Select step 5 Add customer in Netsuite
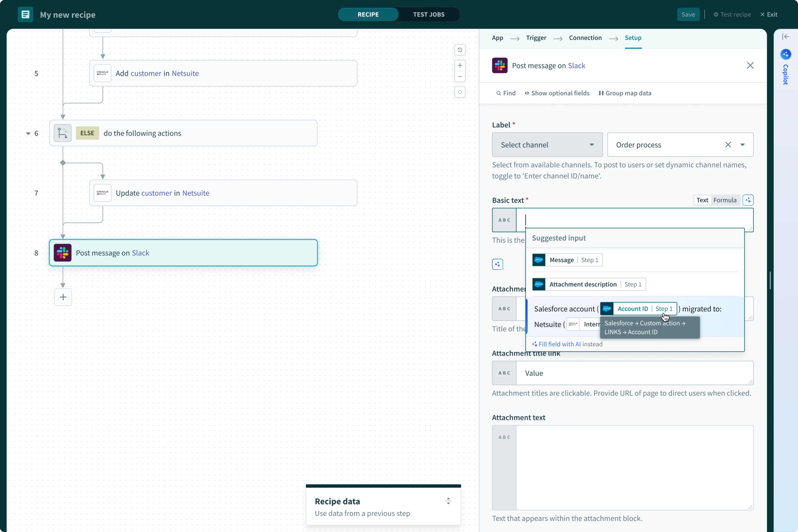The height and width of the screenshot is (532, 798). point(223,73)
